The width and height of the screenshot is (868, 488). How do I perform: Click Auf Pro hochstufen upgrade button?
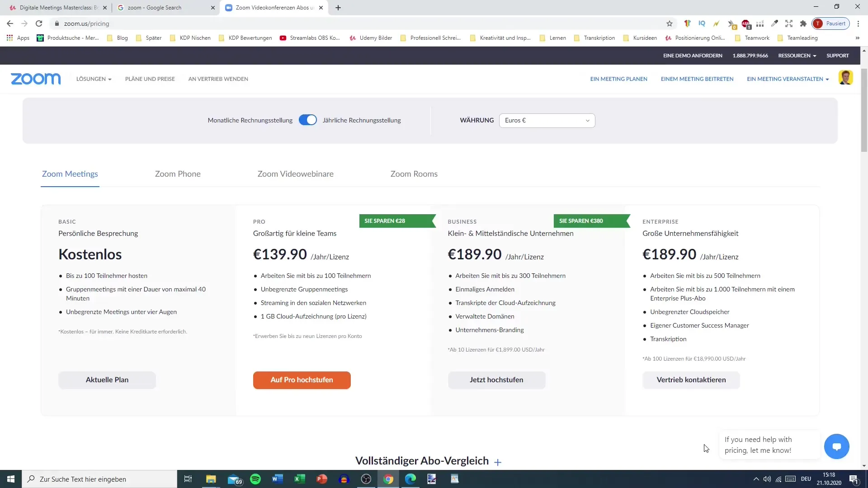302,380
